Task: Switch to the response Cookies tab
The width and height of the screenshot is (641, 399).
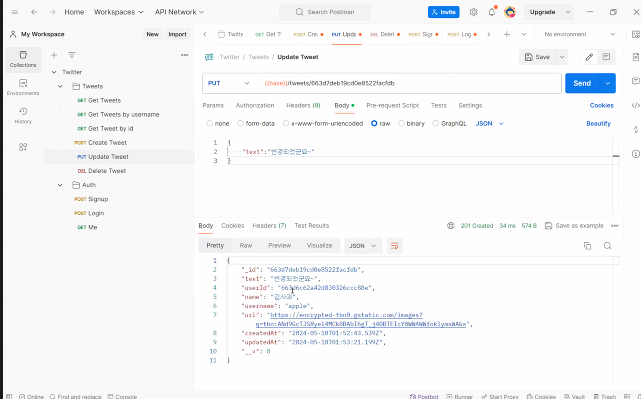Action: point(233,226)
